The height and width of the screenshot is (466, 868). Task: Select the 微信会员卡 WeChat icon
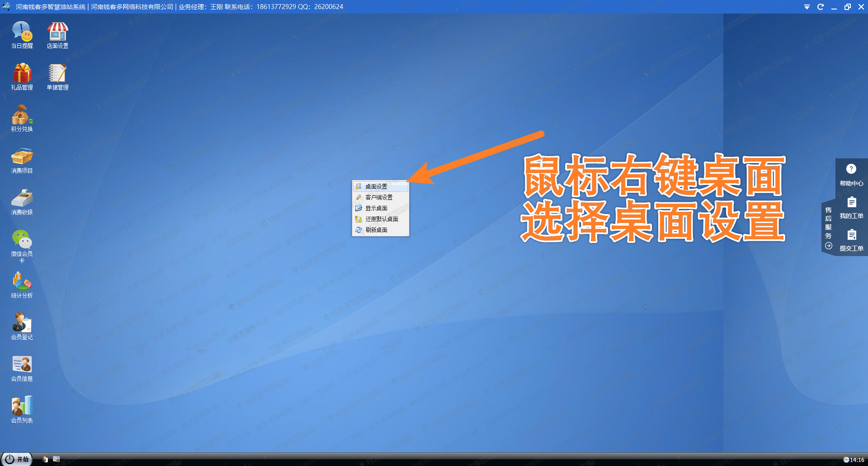(22, 246)
